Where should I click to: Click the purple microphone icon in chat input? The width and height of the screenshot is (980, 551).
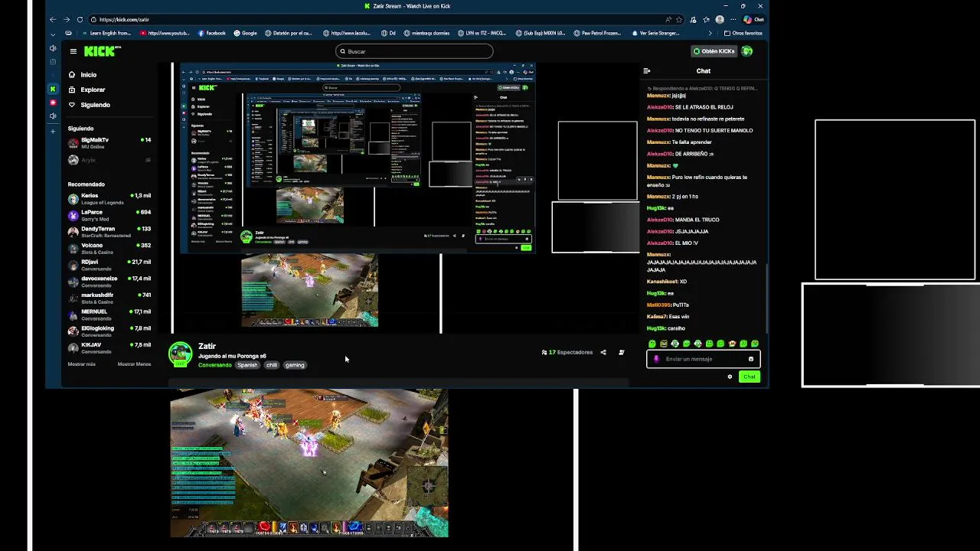pyautogui.click(x=656, y=359)
